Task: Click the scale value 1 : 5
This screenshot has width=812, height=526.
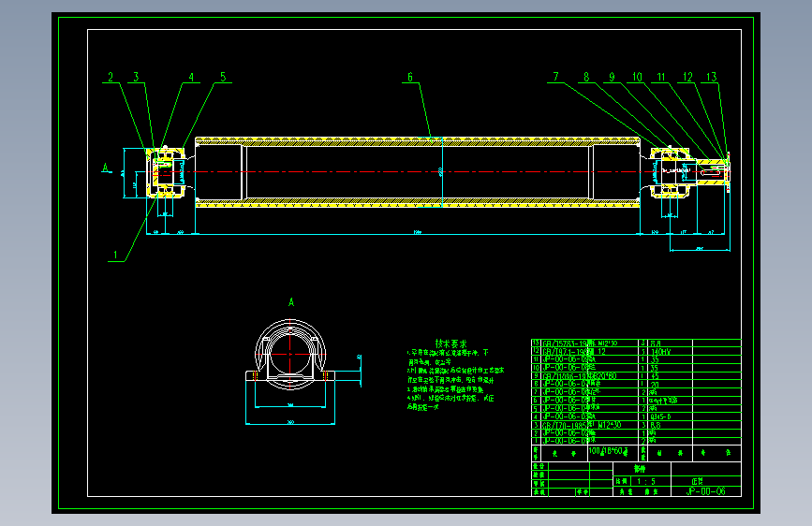Action: (x=646, y=481)
